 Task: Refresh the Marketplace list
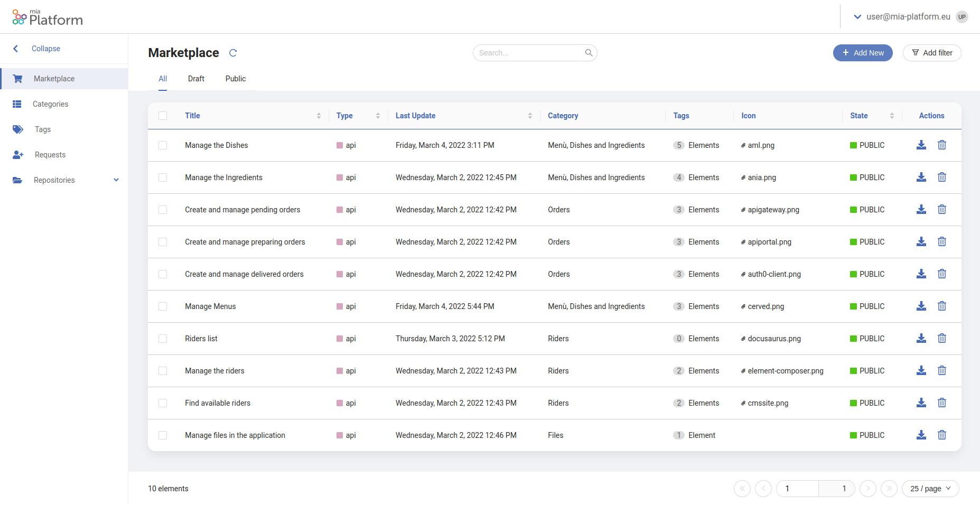(233, 53)
